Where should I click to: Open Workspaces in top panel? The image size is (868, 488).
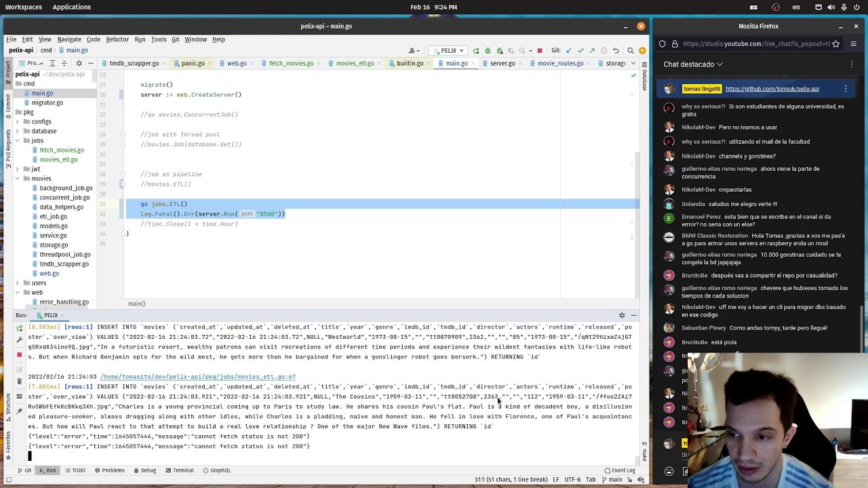pos(23,7)
